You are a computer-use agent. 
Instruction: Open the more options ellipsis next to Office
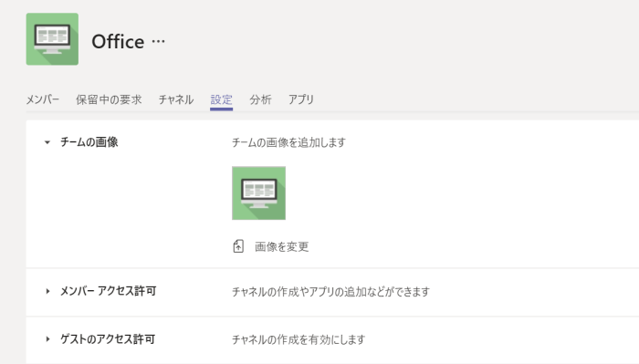(x=158, y=42)
